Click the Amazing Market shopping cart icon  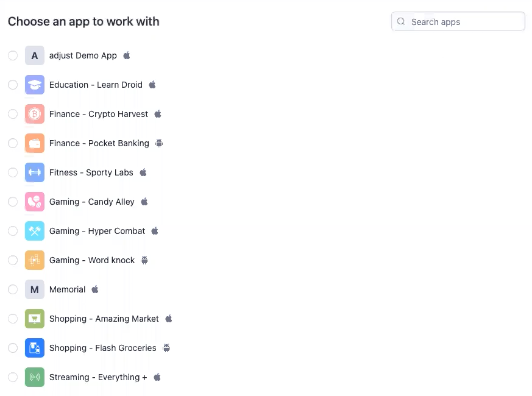(x=35, y=319)
